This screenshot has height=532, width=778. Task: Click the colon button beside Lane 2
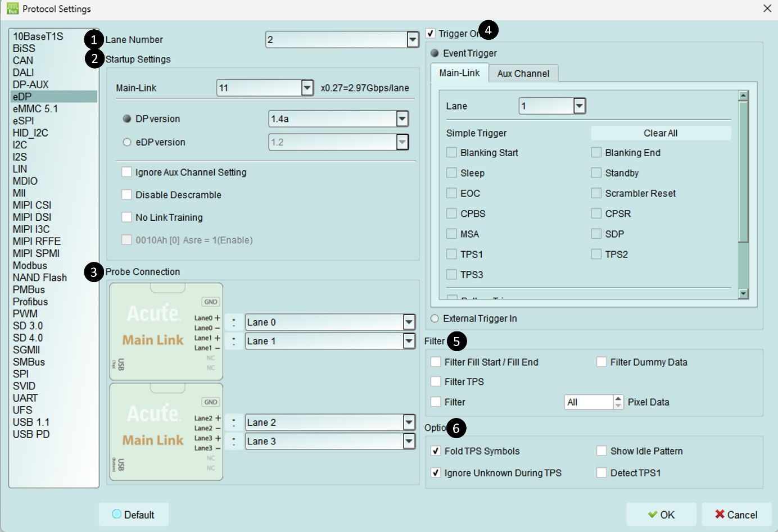point(234,422)
